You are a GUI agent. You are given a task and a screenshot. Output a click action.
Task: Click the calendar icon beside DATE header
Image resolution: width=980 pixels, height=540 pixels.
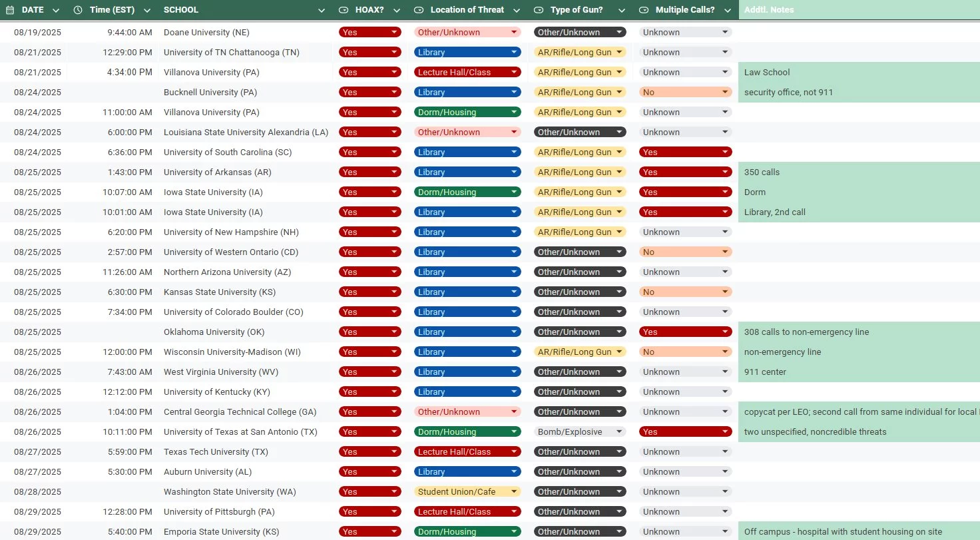pyautogui.click(x=10, y=10)
